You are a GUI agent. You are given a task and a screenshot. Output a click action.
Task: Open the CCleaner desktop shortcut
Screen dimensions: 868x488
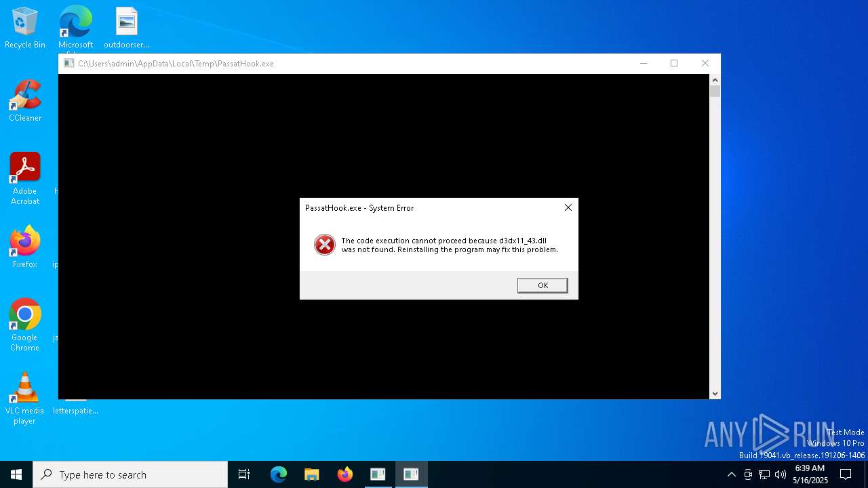coord(25,101)
